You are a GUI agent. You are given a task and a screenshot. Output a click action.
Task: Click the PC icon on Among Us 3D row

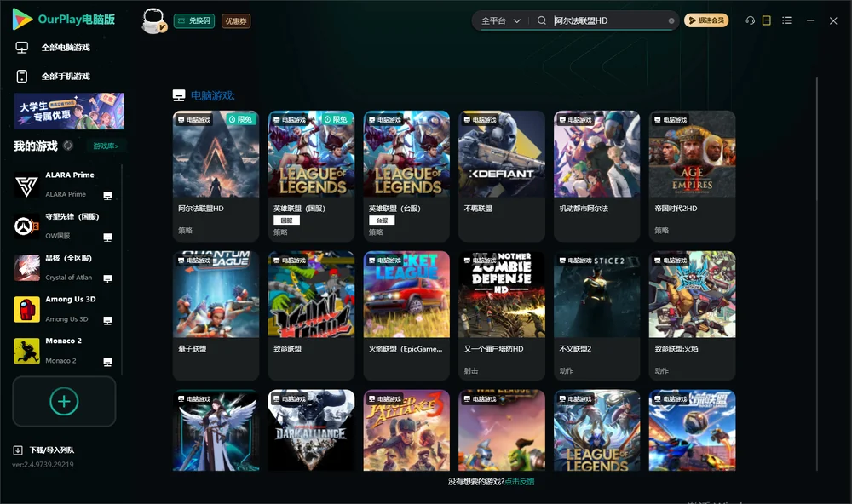[107, 320]
